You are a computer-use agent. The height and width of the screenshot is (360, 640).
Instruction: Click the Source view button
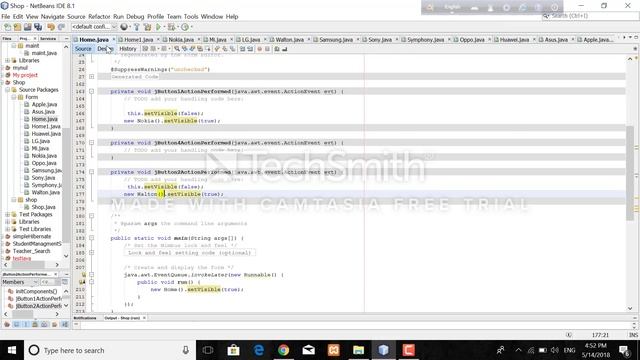(83, 49)
